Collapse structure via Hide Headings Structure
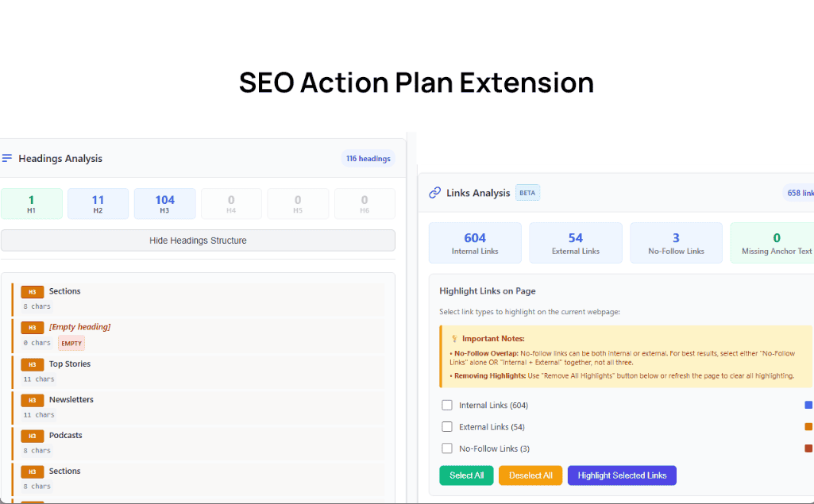Screen dimensions: 814x504 [x=199, y=240]
